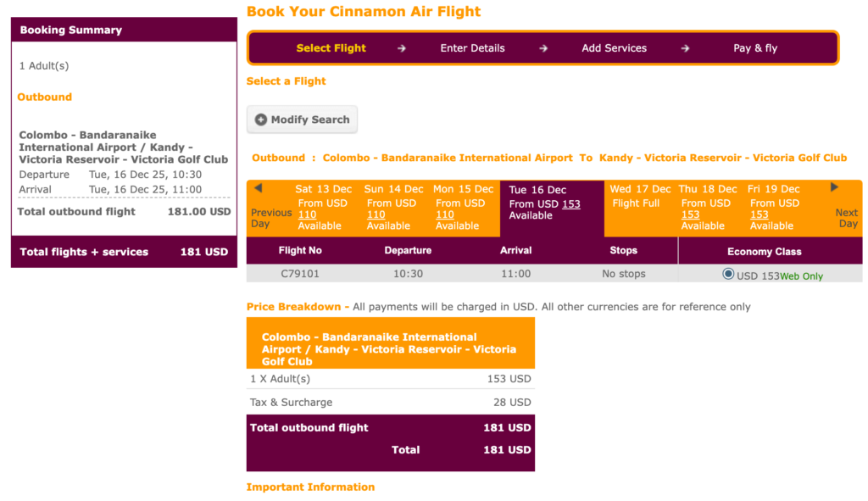868x501 pixels.
Task: Open the Add Services step
Action: (x=614, y=48)
